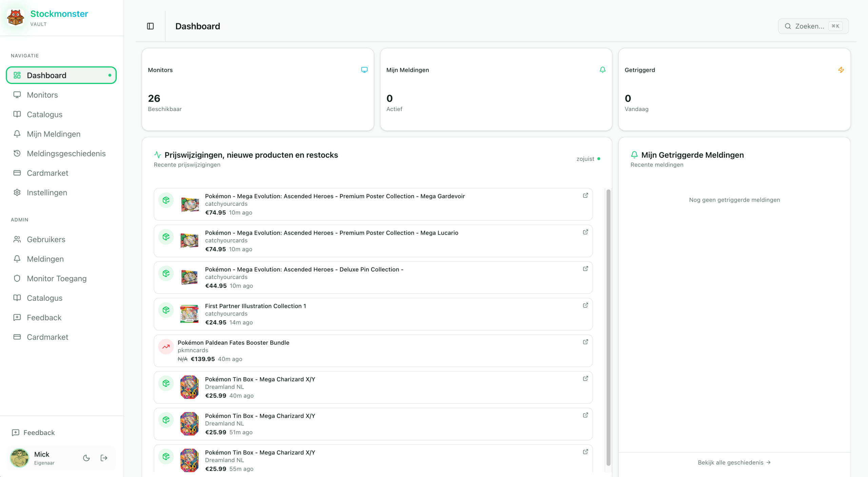
Task: Click the Zoeken search field
Action: [813, 26]
